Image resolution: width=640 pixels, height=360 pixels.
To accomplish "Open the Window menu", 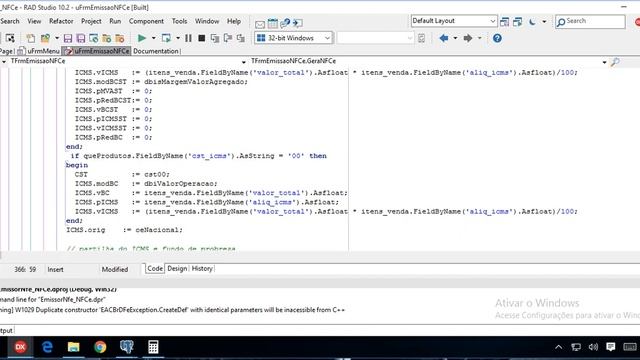I will 207,21.
